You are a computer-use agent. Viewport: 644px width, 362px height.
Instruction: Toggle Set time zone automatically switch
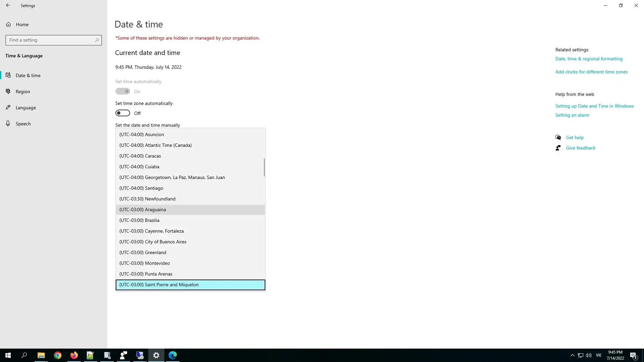coord(123,113)
